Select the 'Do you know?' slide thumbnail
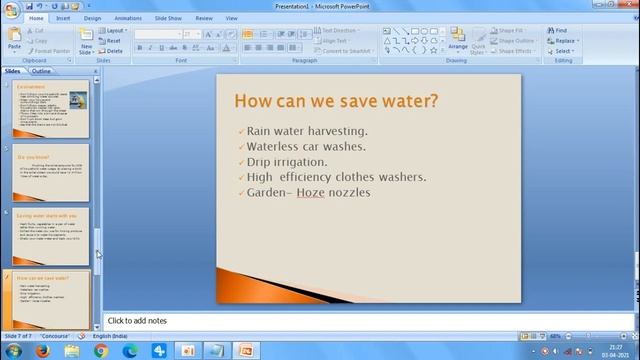The image size is (640, 360). (x=51, y=173)
